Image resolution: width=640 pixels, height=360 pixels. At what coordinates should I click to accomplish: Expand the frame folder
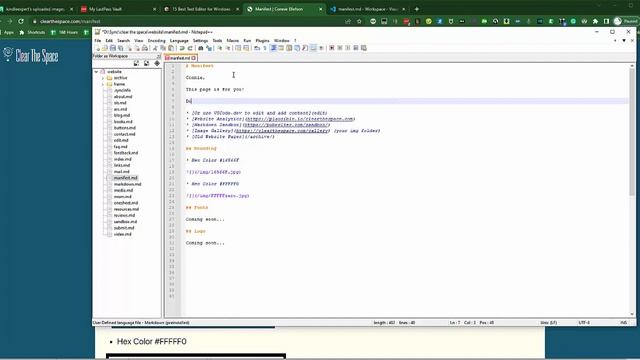pyautogui.click(x=103, y=84)
